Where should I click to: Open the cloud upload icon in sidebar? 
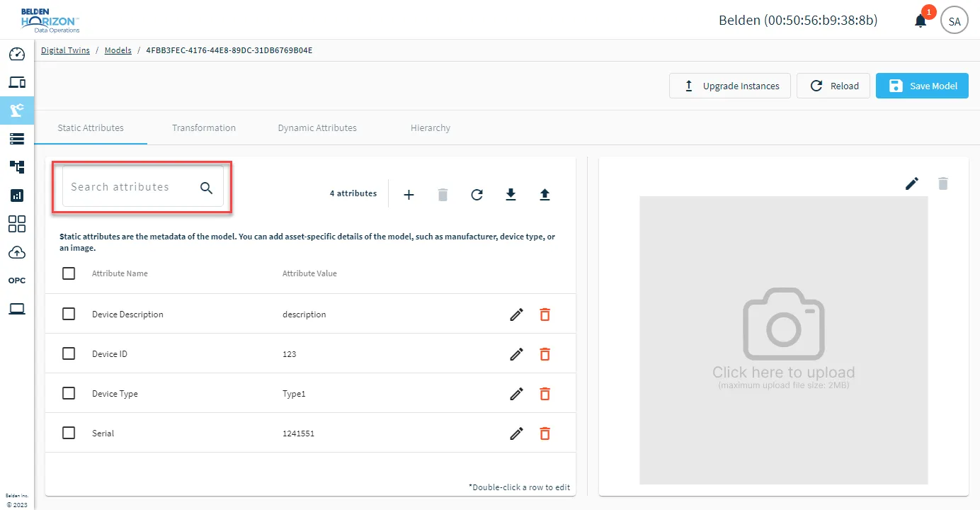pos(17,252)
